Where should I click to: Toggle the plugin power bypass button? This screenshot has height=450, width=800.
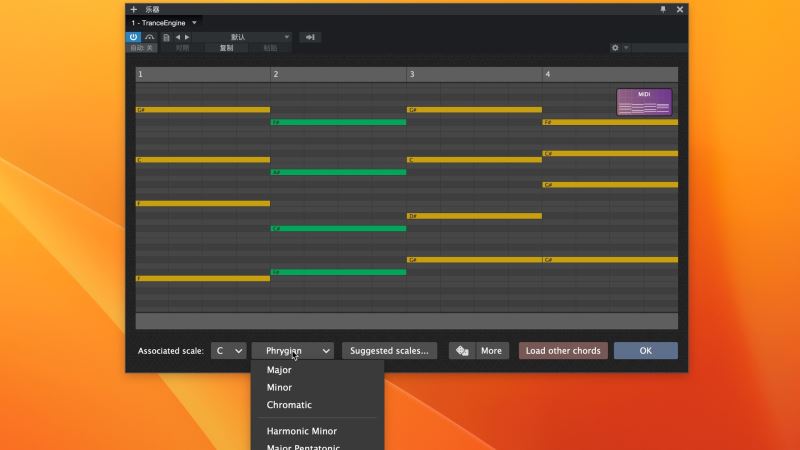pyautogui.click(x=133, y=37)
